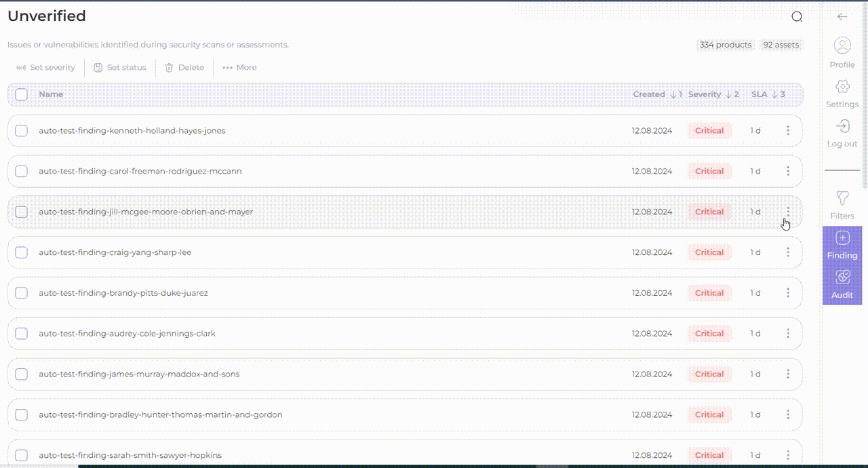
Task: Click the 334 products count badge
Action: (726, 45)
